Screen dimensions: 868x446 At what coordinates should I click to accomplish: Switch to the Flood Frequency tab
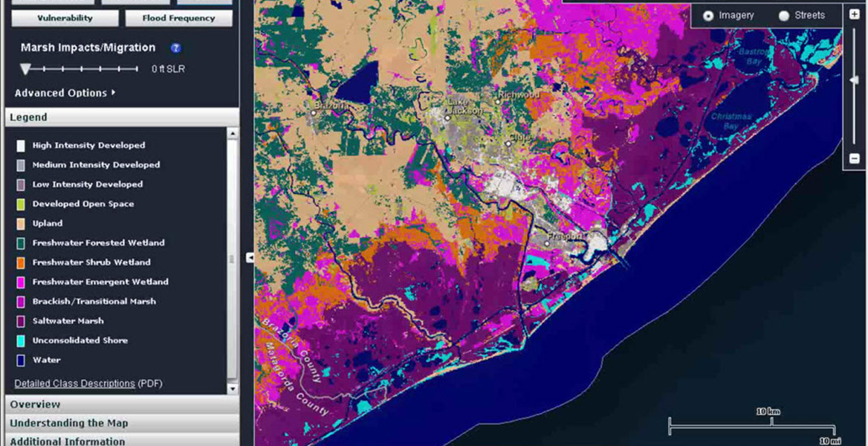178,18
